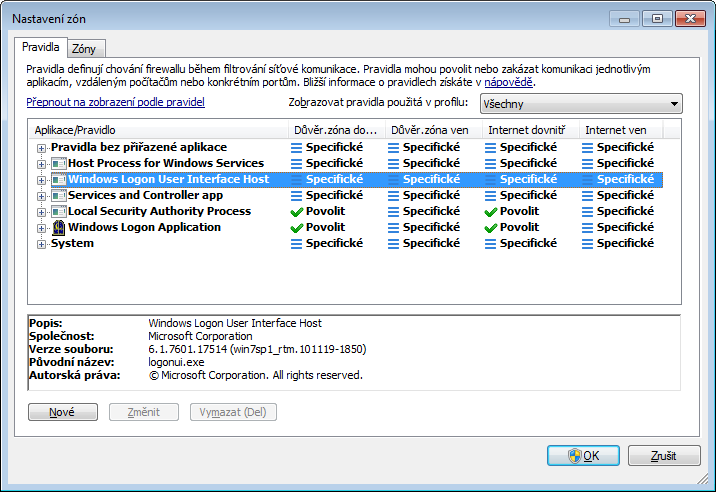Screen dimensions: 716x492
Task: Select the System row label
Action: pos(72,243)
